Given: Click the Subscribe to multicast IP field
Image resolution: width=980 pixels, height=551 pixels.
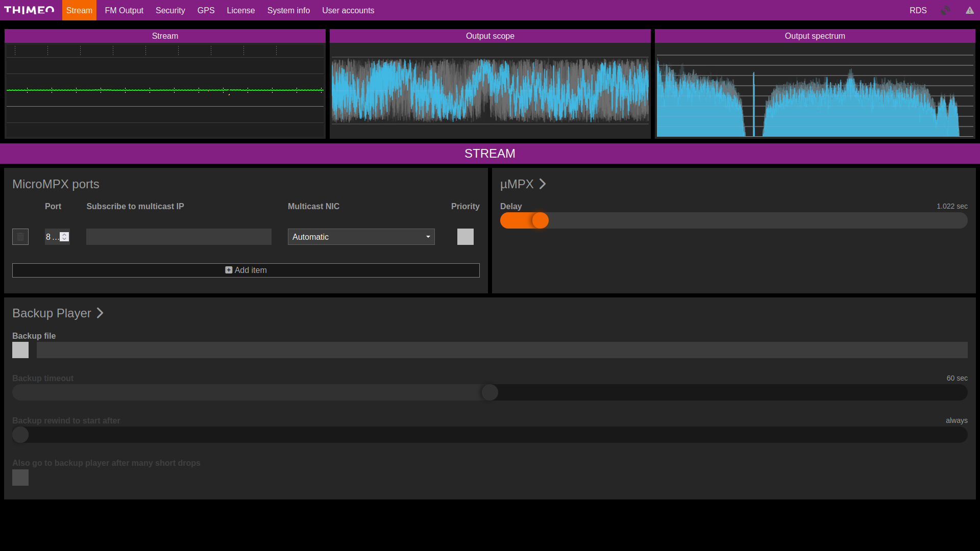Looking at the screenshot, I should click(179, 237).
